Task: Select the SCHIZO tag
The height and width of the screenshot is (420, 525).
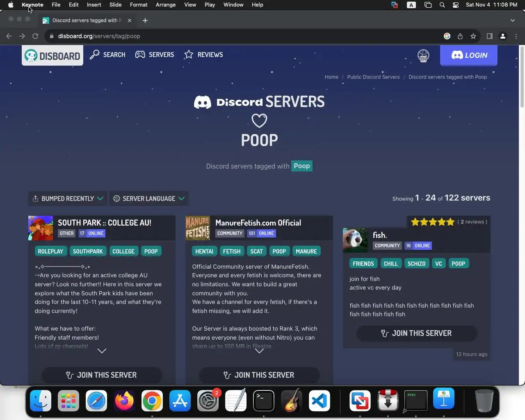Action: pos(416,264)
